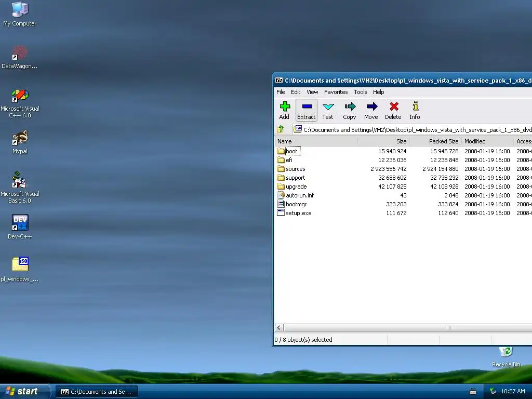Select the pl_windows ISO file on desktop
The width and height of the screenshot is (532, 399).
click(x=20, y=270)
